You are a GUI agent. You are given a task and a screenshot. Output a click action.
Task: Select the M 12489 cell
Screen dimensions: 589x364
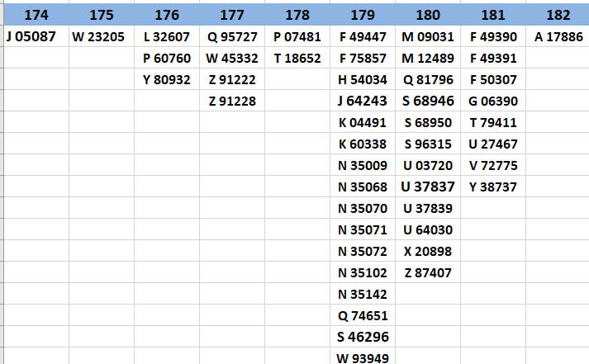click(428, 58)
